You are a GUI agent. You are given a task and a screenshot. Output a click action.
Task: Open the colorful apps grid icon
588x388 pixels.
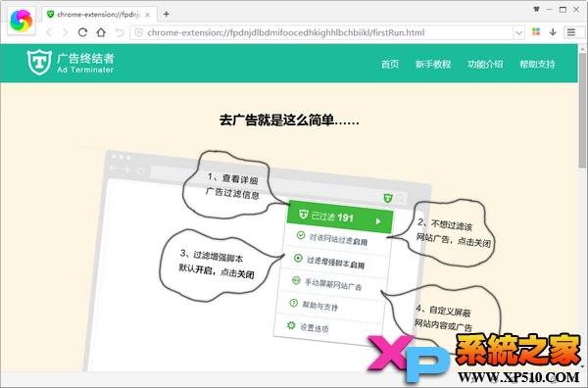(536, 32)
